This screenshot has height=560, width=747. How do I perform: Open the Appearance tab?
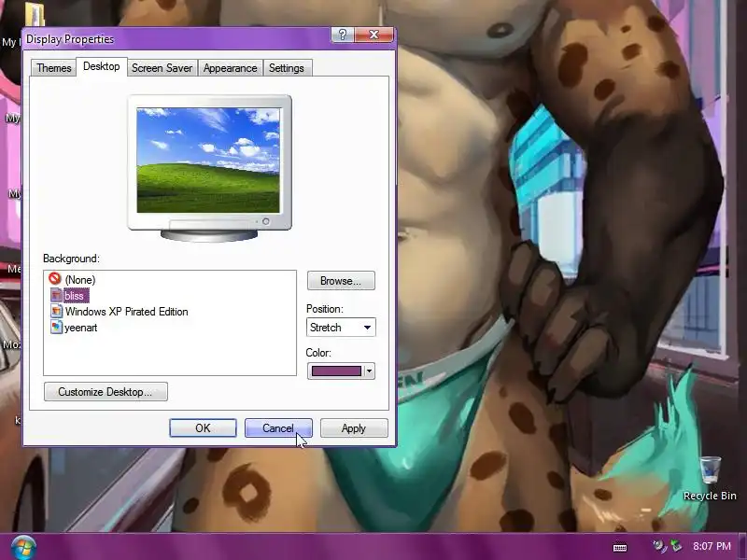(230, 68)
